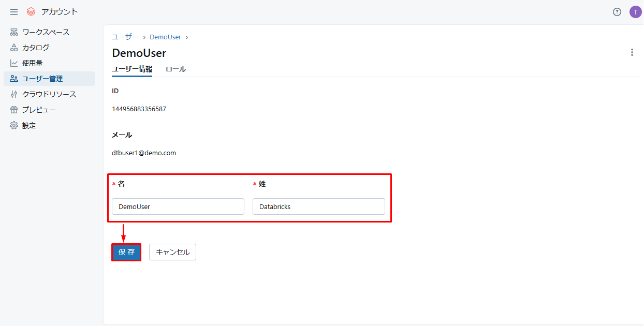Screen dimensions: 644x326
Task: Click the プレビュー gift icon
Action: [x=14, y=110]
